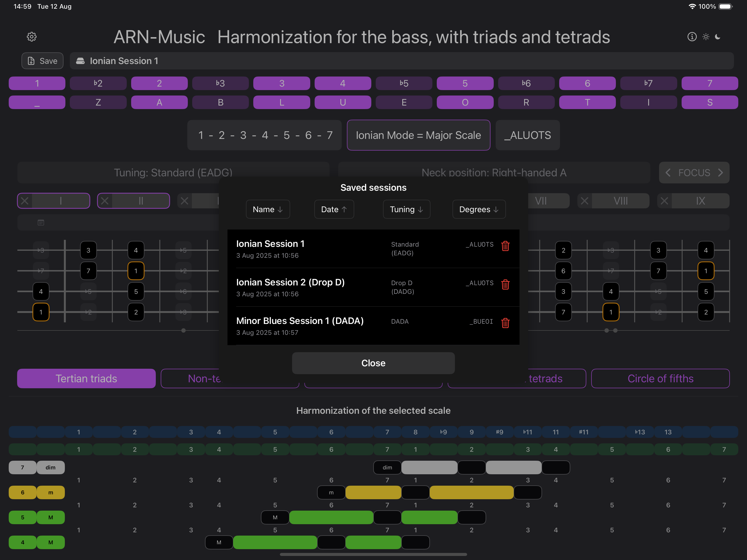Image resolution: width=747 pixels, height=560 pixels.
Task: Toggle letter S degree button
Action: tap(710, 102)
